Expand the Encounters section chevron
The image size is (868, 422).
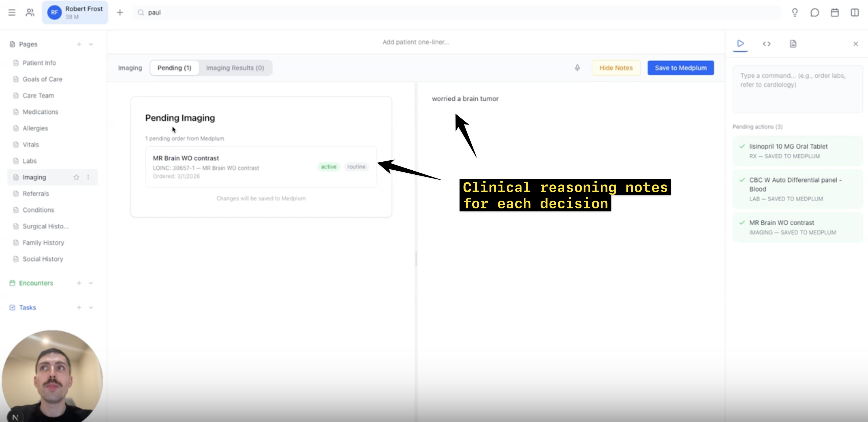tap(91, 283)
